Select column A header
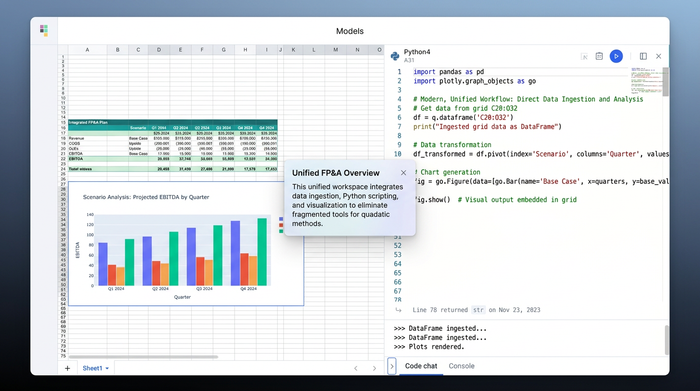 tap(87, 50)
